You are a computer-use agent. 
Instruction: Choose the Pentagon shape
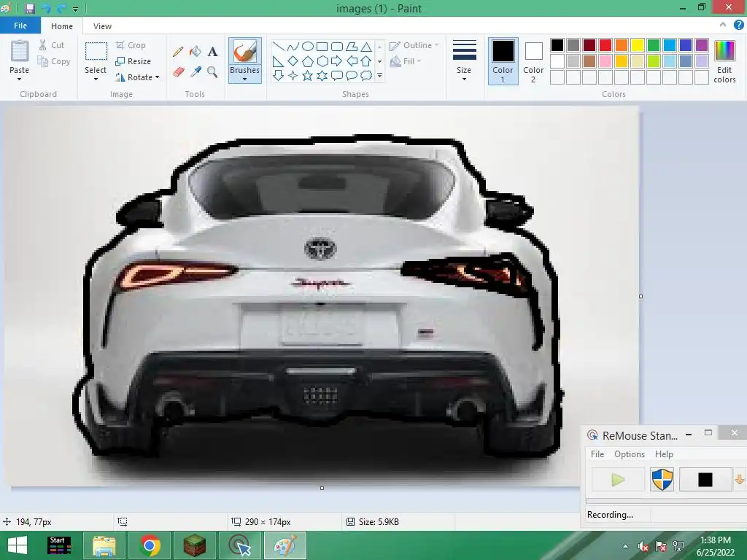[308, 61]
